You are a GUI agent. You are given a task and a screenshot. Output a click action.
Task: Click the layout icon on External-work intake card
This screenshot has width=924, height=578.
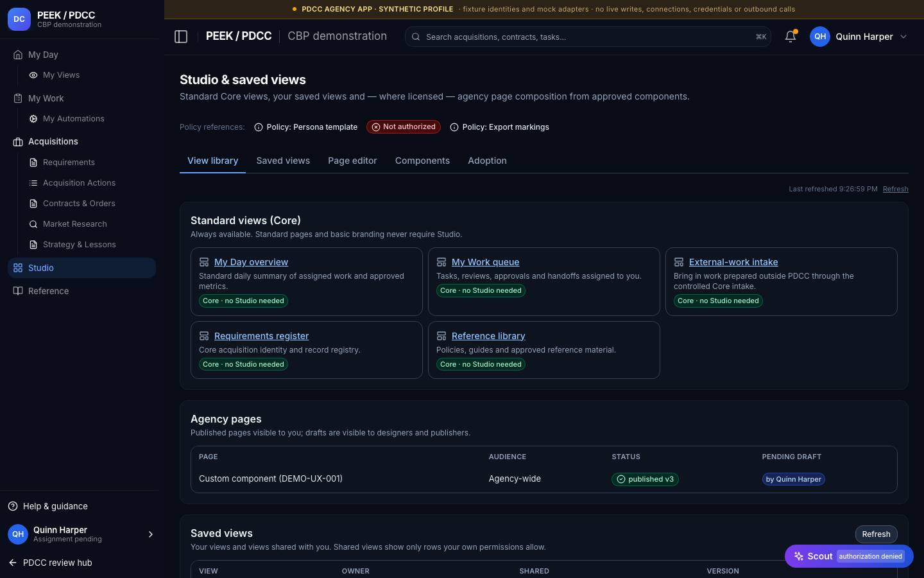click(679, 262)
